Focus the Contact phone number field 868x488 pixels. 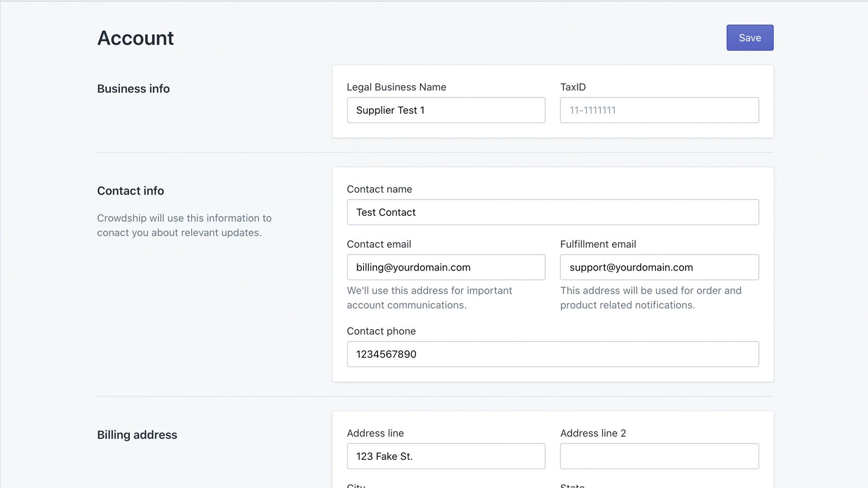(552, 354)
